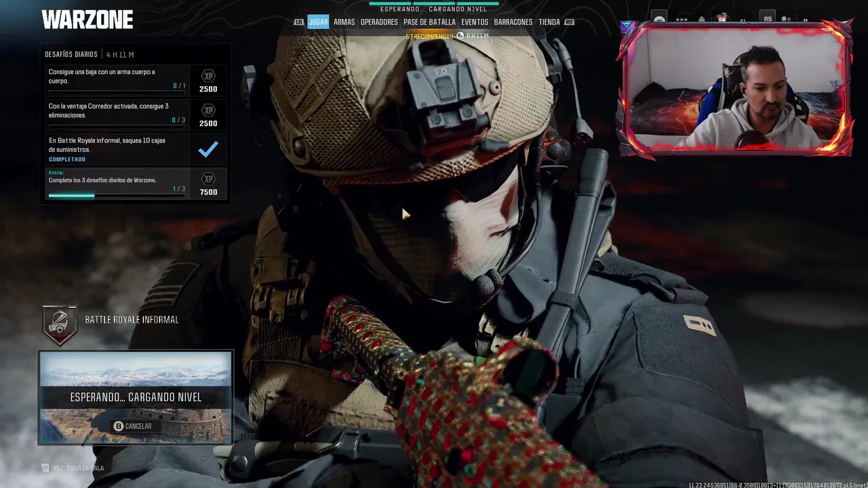
Task: Click XP icon of the 7500 bonus
Action: [x=208, y=179]
